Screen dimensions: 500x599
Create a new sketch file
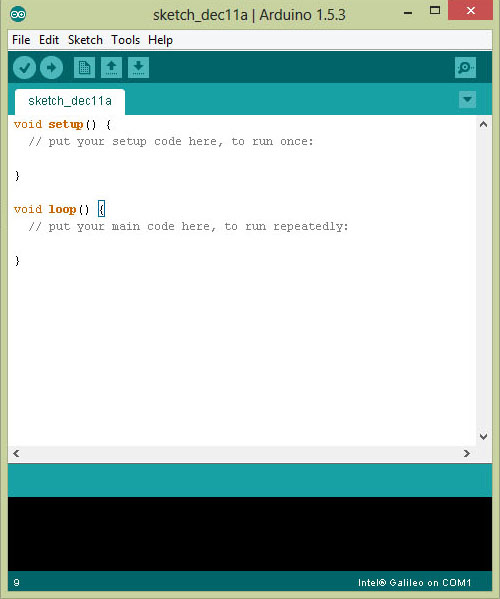coord(84,68)
